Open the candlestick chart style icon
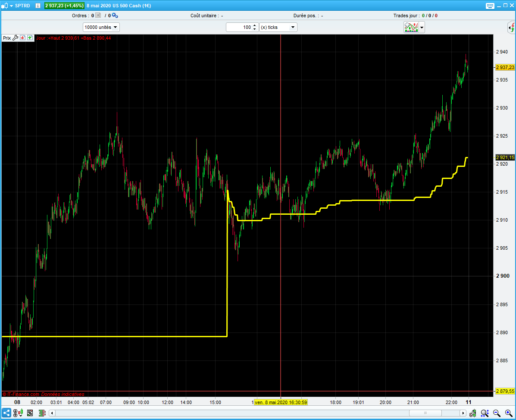 (4, 6)
